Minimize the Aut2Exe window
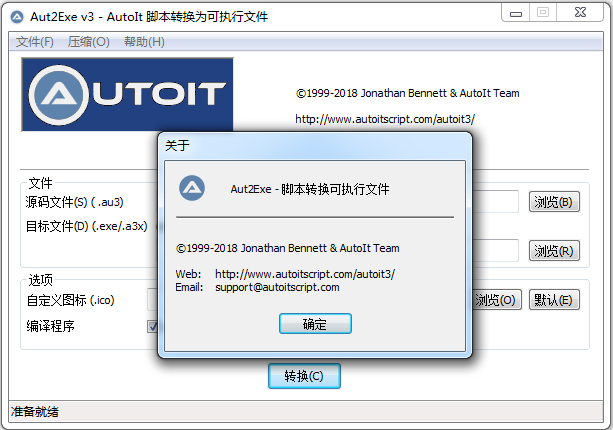 (516, 13)
